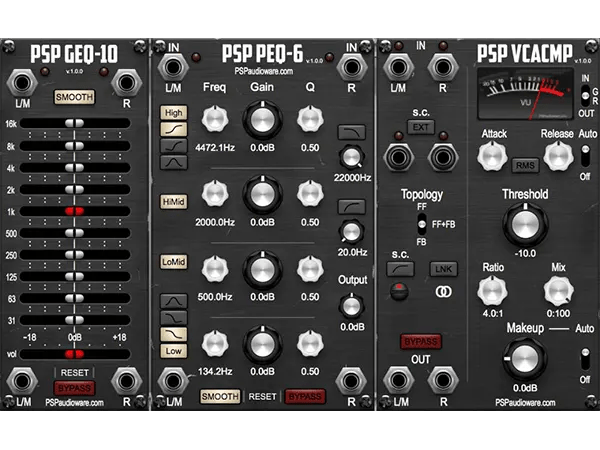600x450 pixels.
Task: Click the Output knob in PEQ-6
Action: [351, 306]
